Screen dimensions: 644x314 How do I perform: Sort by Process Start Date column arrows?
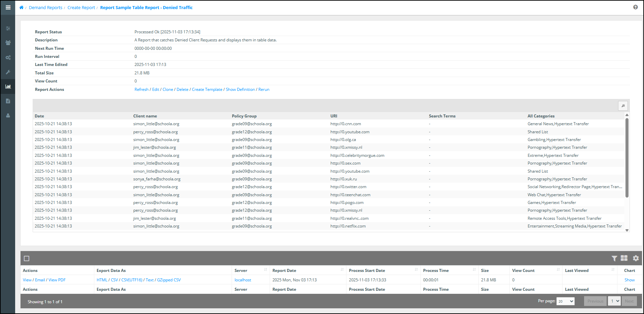(x=416, y=270)
